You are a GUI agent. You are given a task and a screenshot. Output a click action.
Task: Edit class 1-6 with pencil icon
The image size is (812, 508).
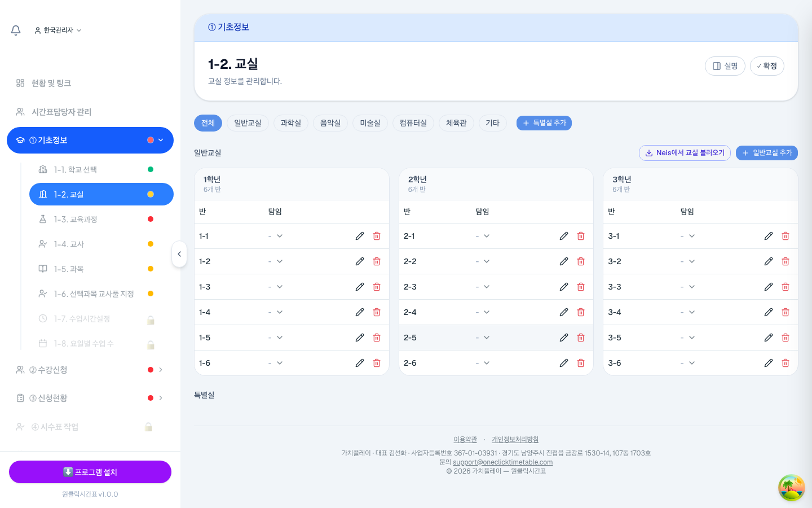(360, 363)
